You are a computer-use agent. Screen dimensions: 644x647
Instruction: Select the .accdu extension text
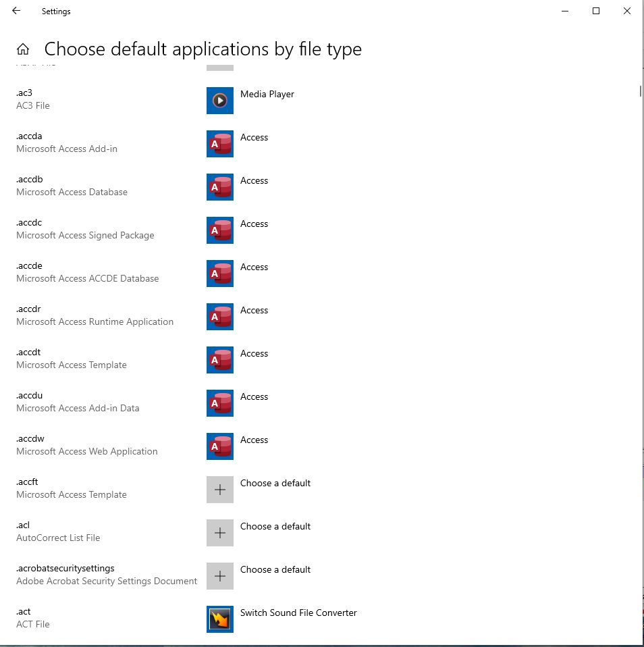tap(29, 395)
